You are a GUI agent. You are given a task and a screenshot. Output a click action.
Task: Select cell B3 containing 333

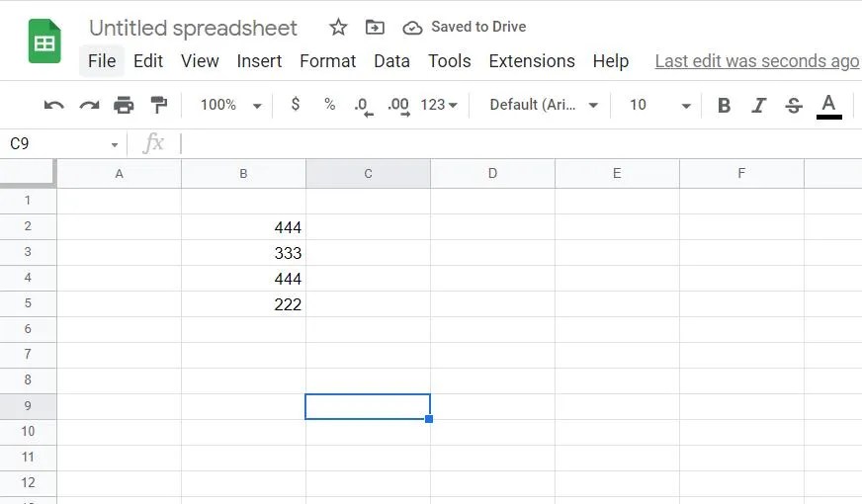[x=243, y=253]
